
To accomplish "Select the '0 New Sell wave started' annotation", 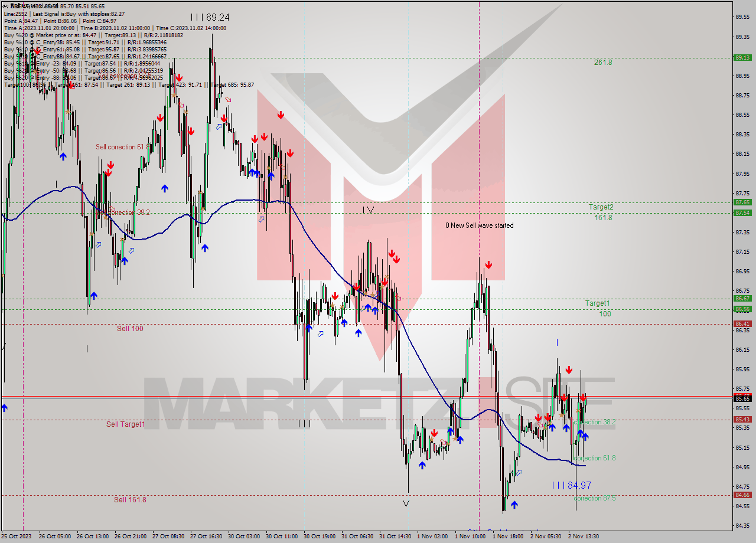I will pos(480,225).
